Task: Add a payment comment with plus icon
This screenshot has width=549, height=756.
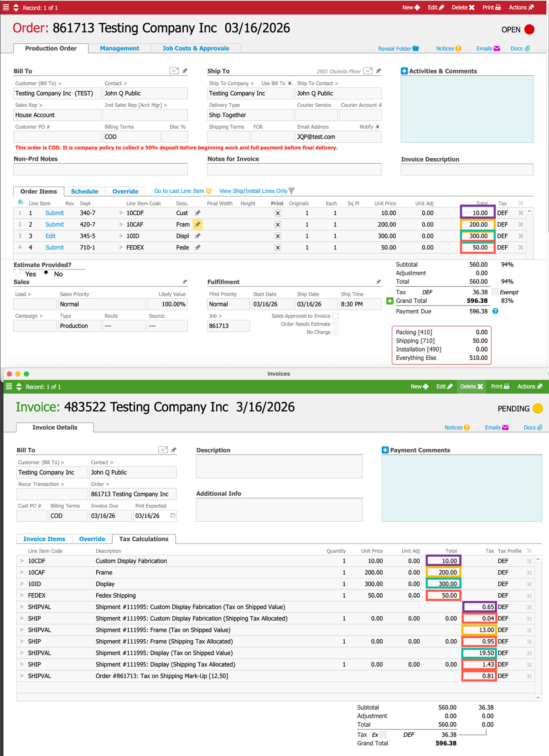Action: (x=385, y=450)
